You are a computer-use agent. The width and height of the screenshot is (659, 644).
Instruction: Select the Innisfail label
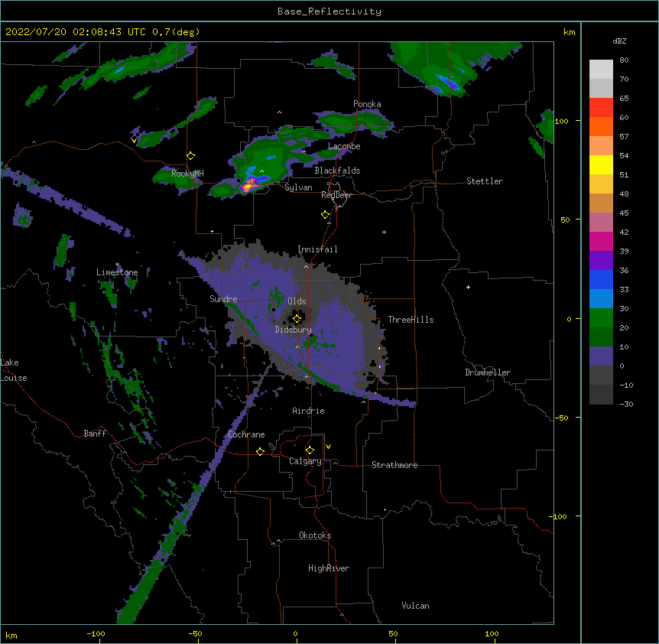(317, 249)
